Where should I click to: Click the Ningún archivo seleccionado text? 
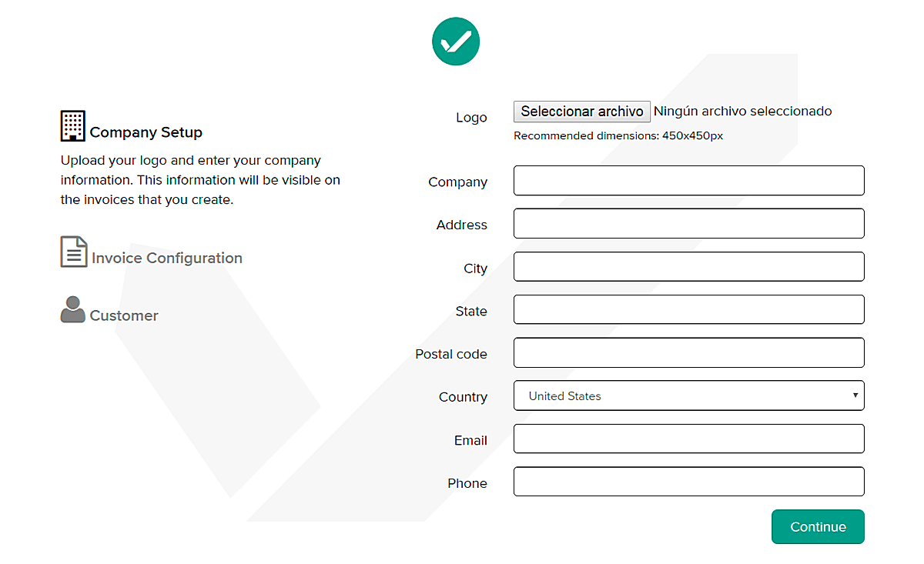742,112
